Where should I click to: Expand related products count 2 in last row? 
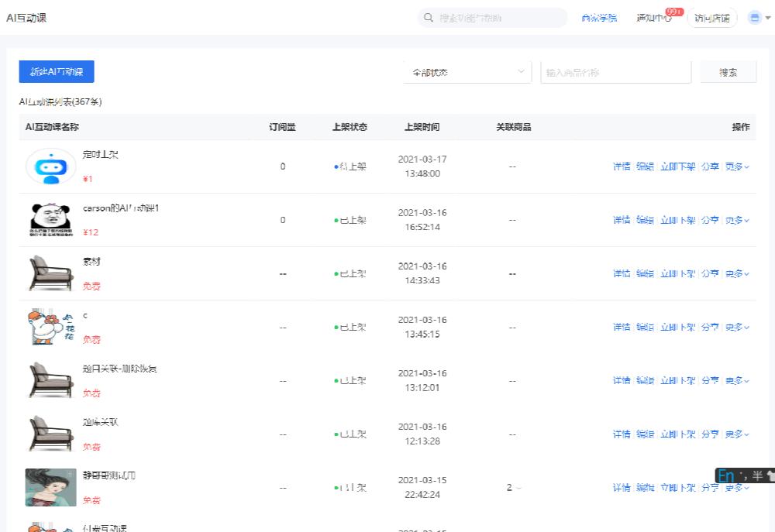point(514,488)
